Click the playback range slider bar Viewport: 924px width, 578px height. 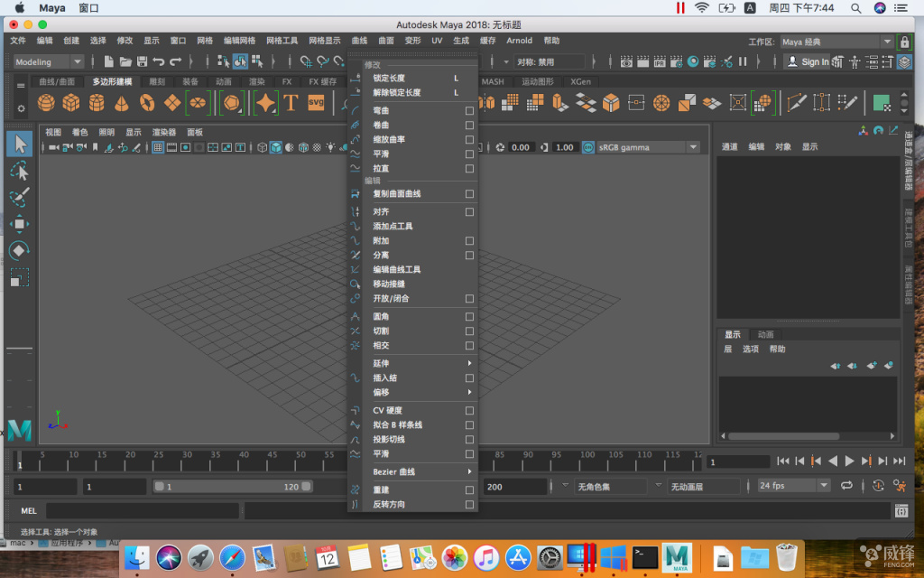click(x=232, y=487)
